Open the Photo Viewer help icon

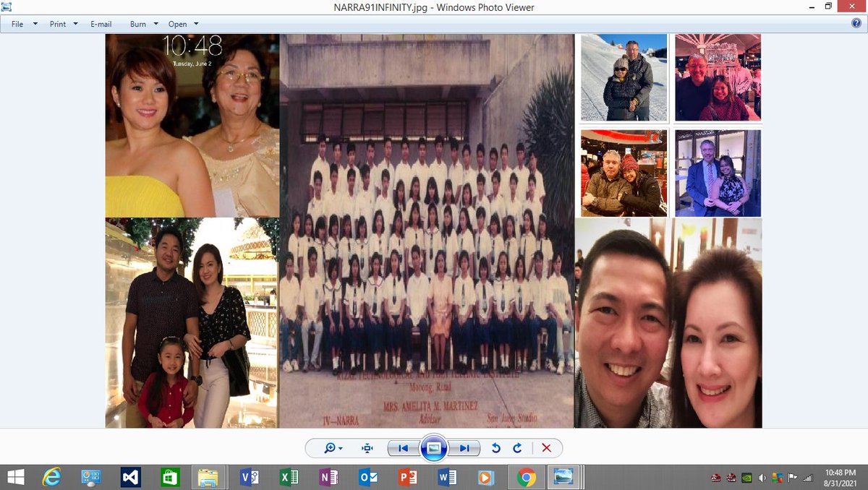856,23
